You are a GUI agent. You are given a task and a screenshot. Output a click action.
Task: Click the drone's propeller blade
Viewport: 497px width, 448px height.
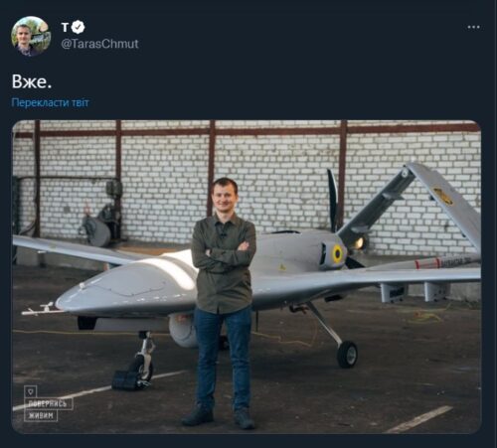click(x=333, y=200)
